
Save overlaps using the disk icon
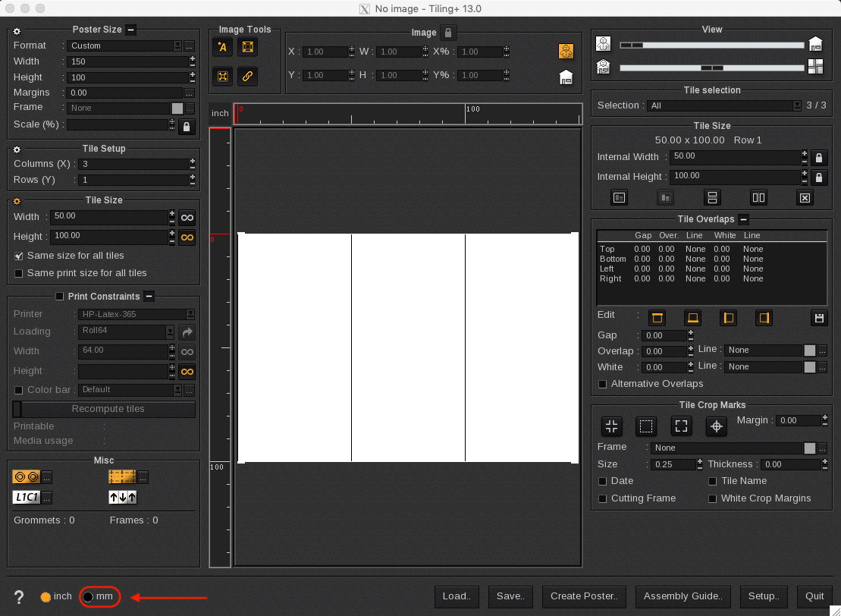pos(819,318)
